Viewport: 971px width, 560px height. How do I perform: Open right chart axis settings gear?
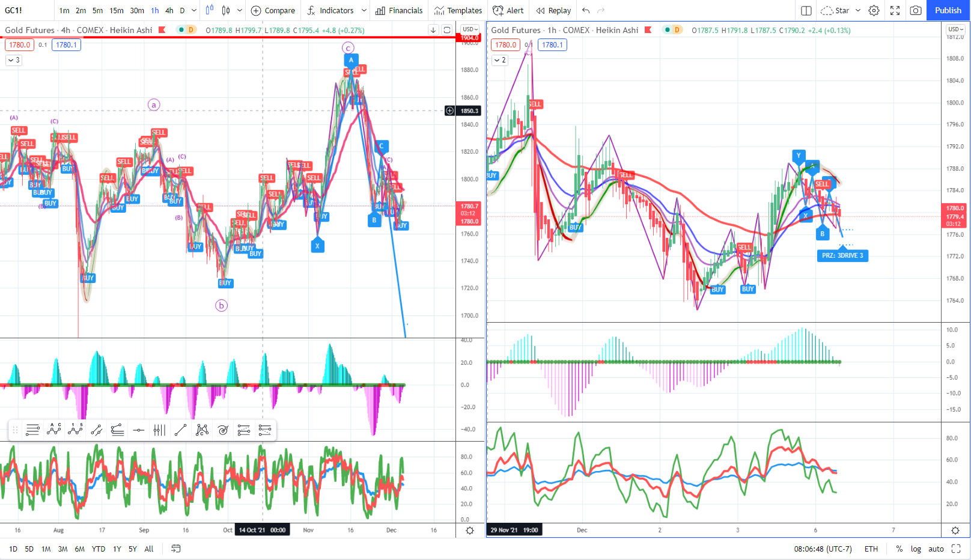point(955,530)
